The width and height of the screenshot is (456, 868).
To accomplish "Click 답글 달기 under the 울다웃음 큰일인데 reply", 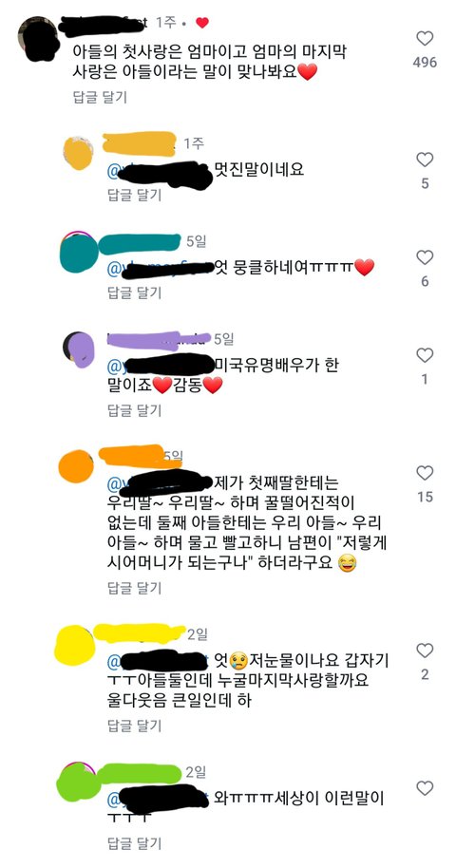I will point(134,726).
